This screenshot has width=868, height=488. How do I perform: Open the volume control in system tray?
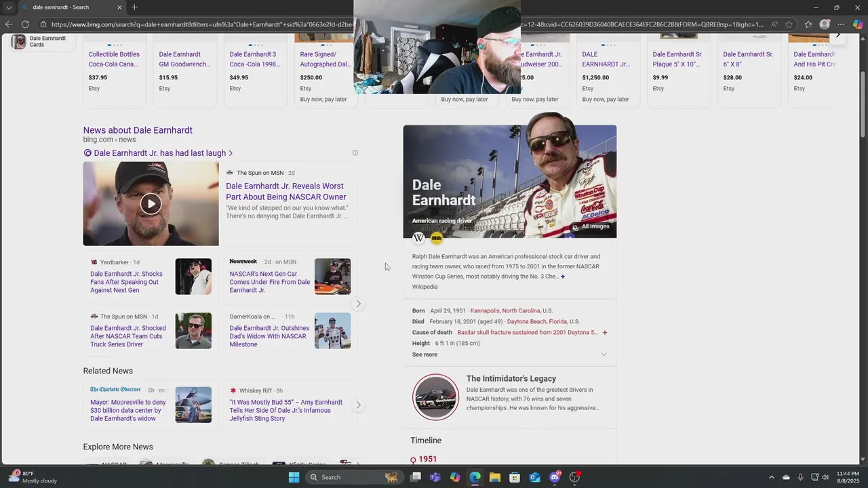825,477
